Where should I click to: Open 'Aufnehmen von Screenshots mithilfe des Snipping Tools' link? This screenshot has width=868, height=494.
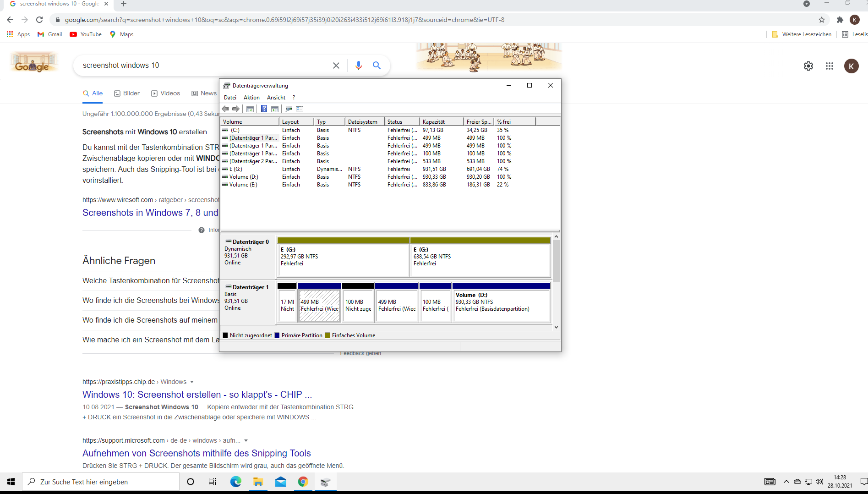(x=197, y=453)
